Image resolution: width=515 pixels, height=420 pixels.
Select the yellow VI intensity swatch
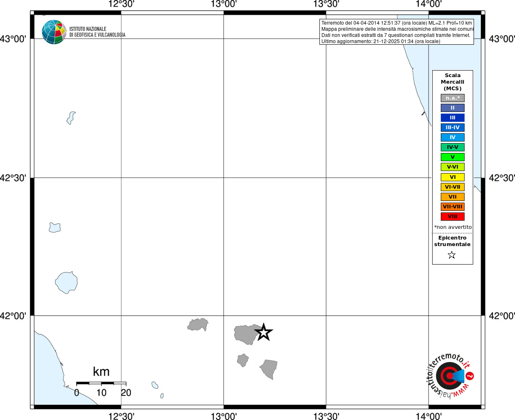453,177
